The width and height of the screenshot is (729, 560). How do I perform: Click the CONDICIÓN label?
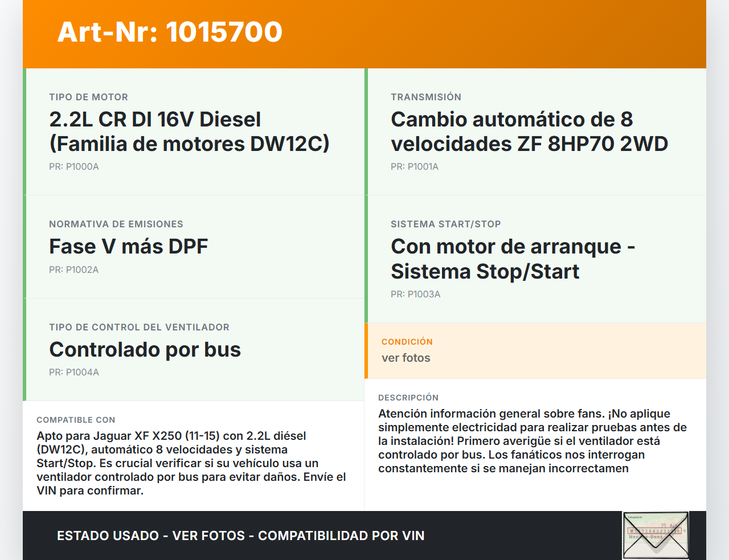pyautogui.click(x=407, y=342)
